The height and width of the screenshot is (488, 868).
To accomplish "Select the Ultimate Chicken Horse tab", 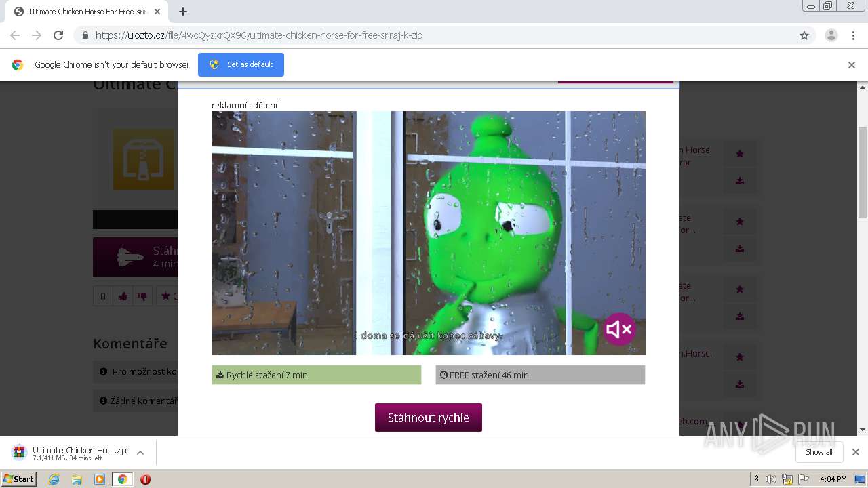I will coord(87,12).
